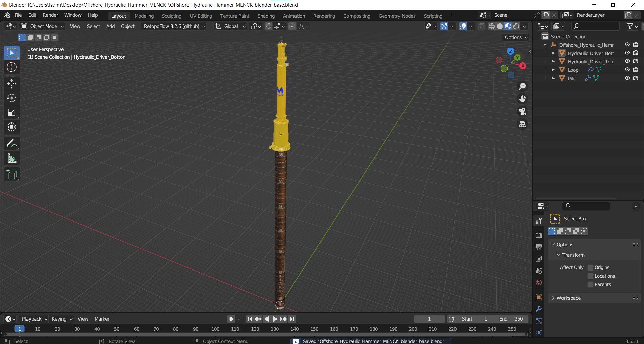Switch to the Shading workspace tab

[x=266, y=16]
